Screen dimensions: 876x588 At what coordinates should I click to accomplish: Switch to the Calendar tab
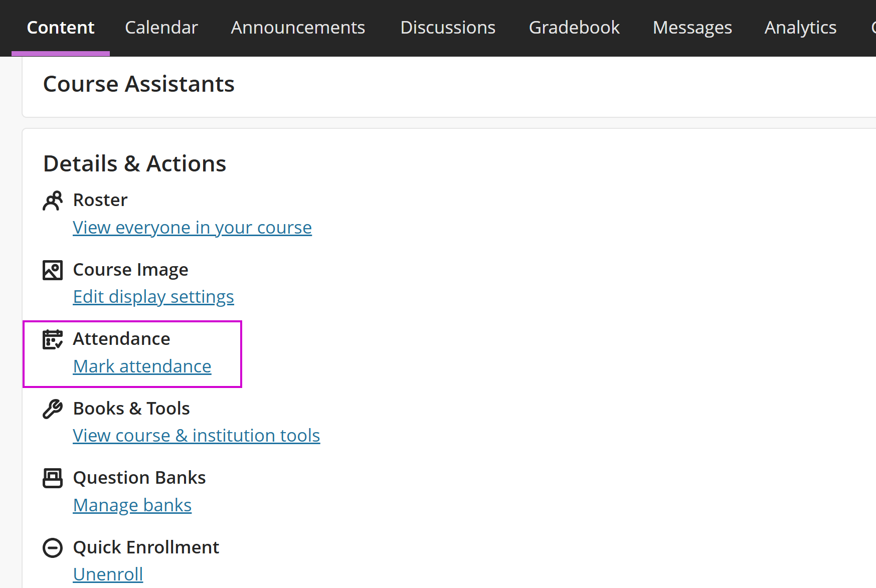click(x=161, y=28)
